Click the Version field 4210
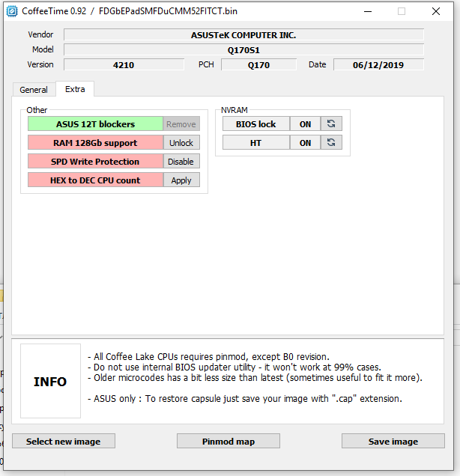Image resolution: width=460 pixels, height=476 pixels. (x=124, y=64)
